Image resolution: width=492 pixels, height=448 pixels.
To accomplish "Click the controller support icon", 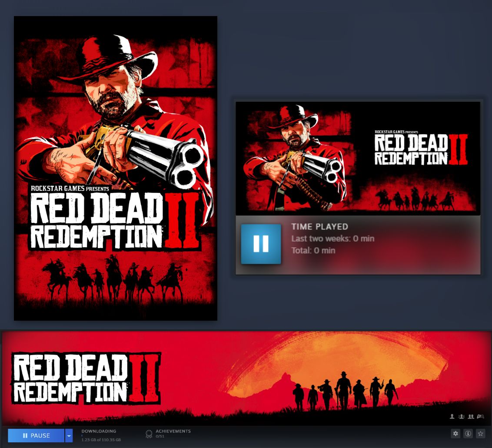I will click(x=480, y=416).
